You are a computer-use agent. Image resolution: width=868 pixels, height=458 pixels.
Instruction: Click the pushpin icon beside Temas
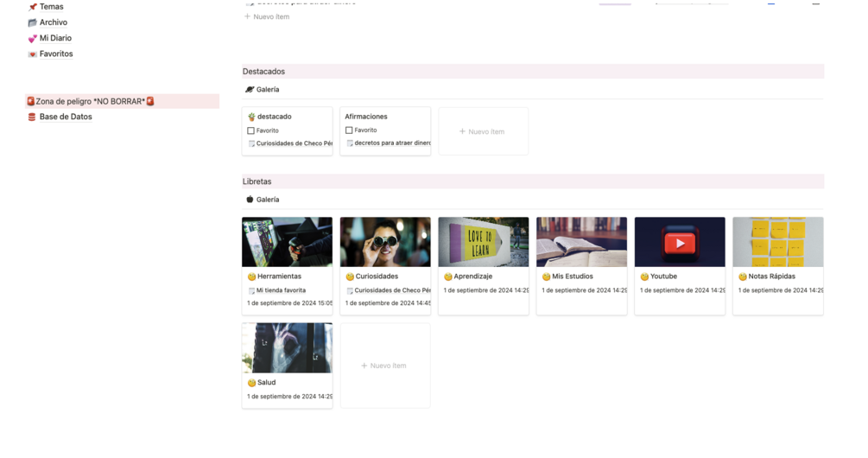[x=33, y=7]
